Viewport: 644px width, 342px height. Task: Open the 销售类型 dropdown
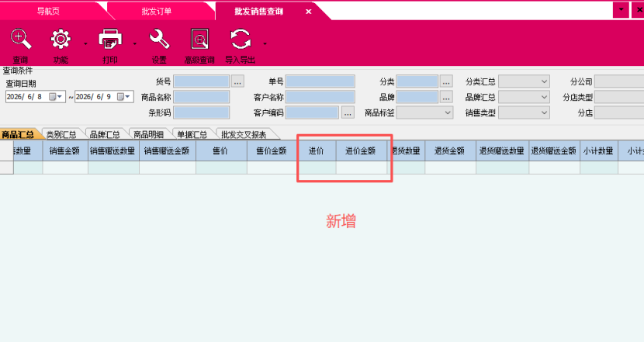524,112
